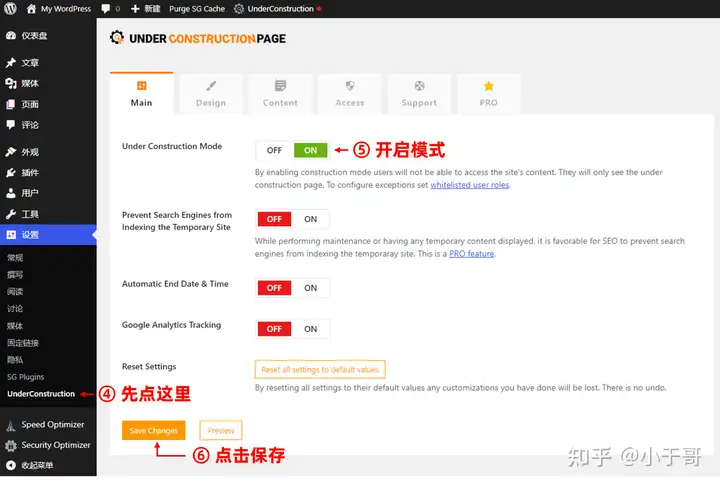Click the 用户 user icon
The width and height of the screenshot is (720, 486).
(x=11, y=193)
